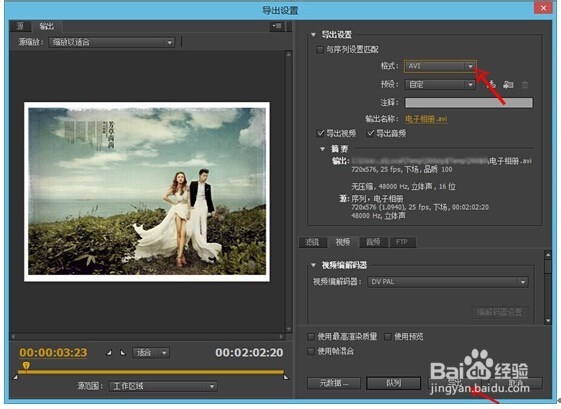Collapse the 视频编解码器 section

[313, 265]
